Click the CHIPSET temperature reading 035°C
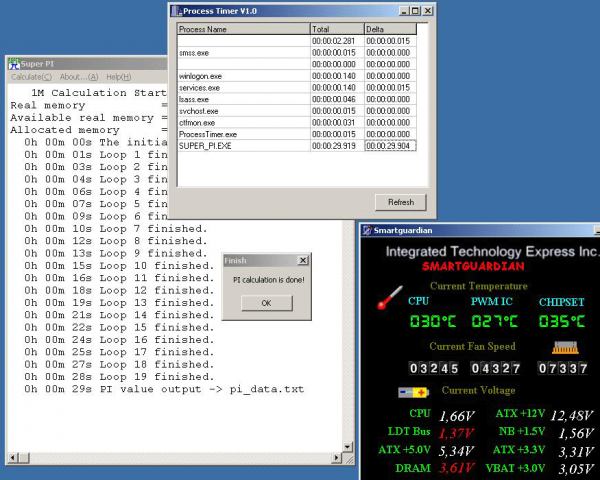This screenshot has width=600, height=480. click(x=562, y=321)
